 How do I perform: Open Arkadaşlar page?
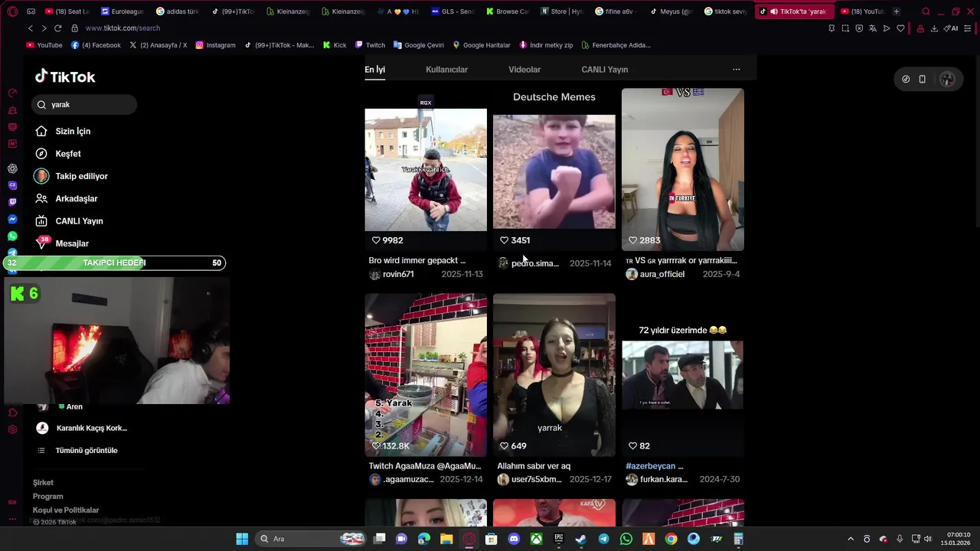click(66, 198)
